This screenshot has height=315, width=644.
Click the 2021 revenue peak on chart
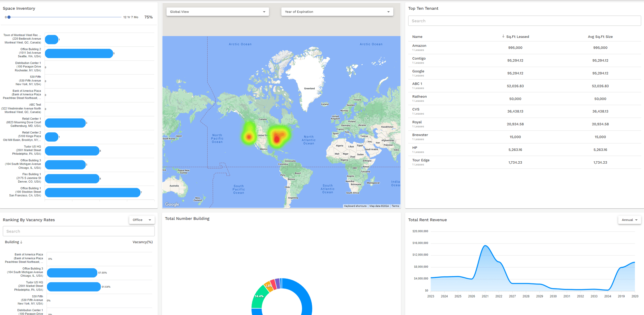click(485, 246)
